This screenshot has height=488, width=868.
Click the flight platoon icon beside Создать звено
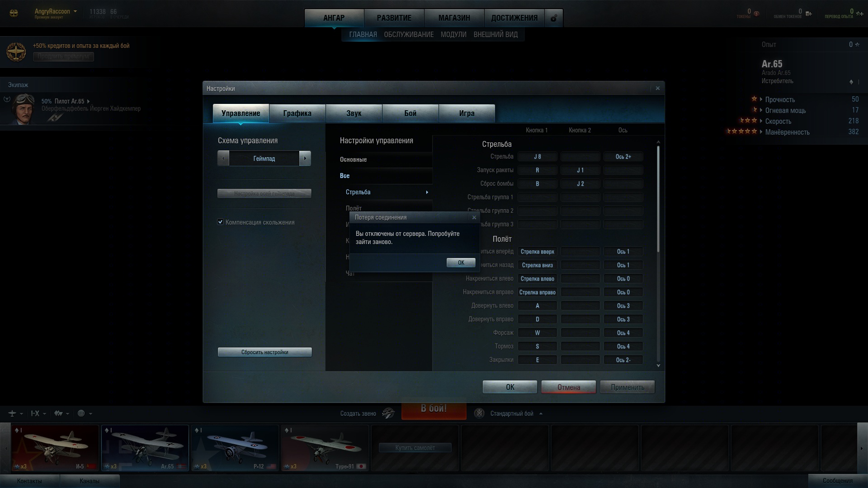388,413
